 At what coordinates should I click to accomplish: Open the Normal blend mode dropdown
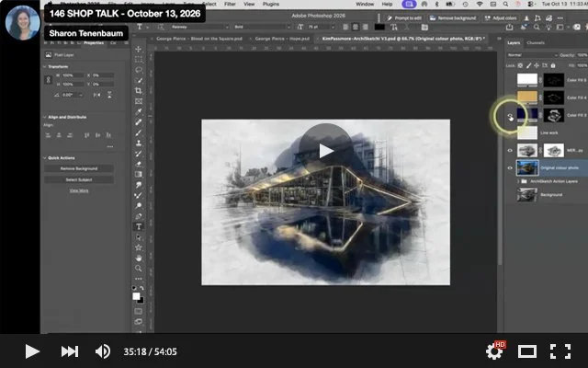coord(532,55)
